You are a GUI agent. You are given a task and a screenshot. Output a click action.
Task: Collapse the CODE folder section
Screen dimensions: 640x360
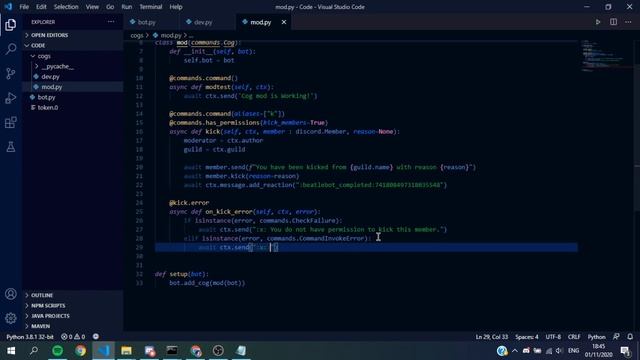point(73,45)
